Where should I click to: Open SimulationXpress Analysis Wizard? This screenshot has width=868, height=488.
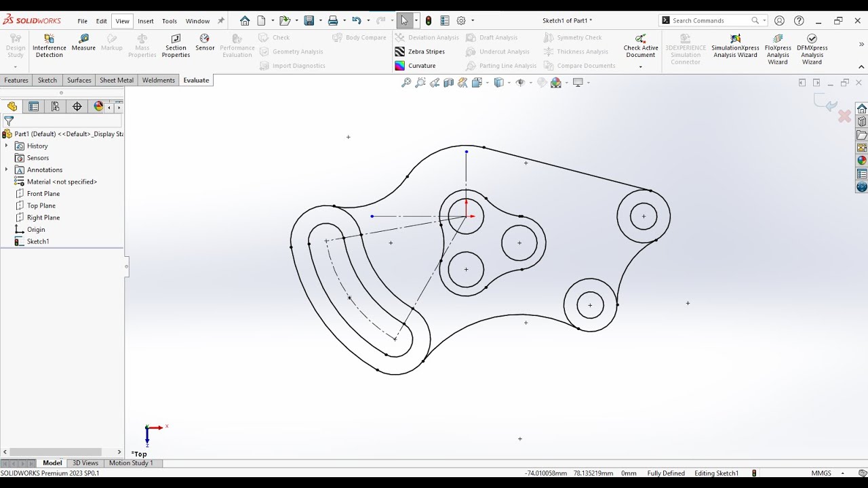(x=734, y=45)
